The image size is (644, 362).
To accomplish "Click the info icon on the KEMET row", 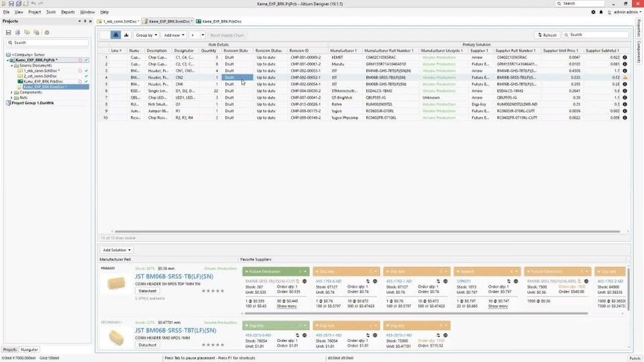I will click(x=625, y=58).
